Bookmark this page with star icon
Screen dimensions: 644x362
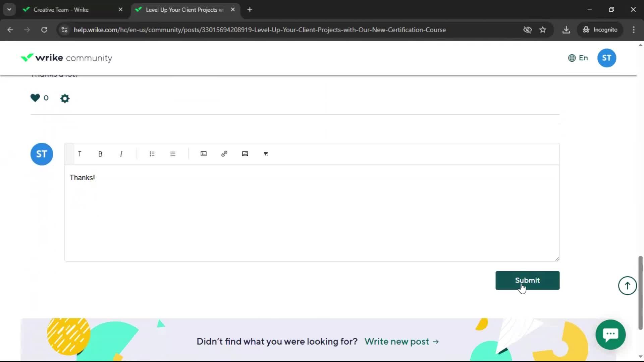[x=543, y=30]
